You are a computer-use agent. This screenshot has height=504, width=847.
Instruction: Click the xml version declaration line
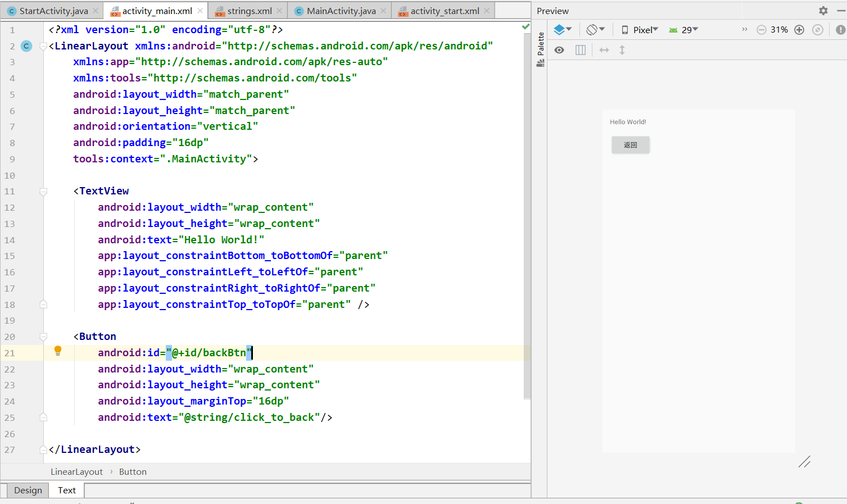click(166, 30)
